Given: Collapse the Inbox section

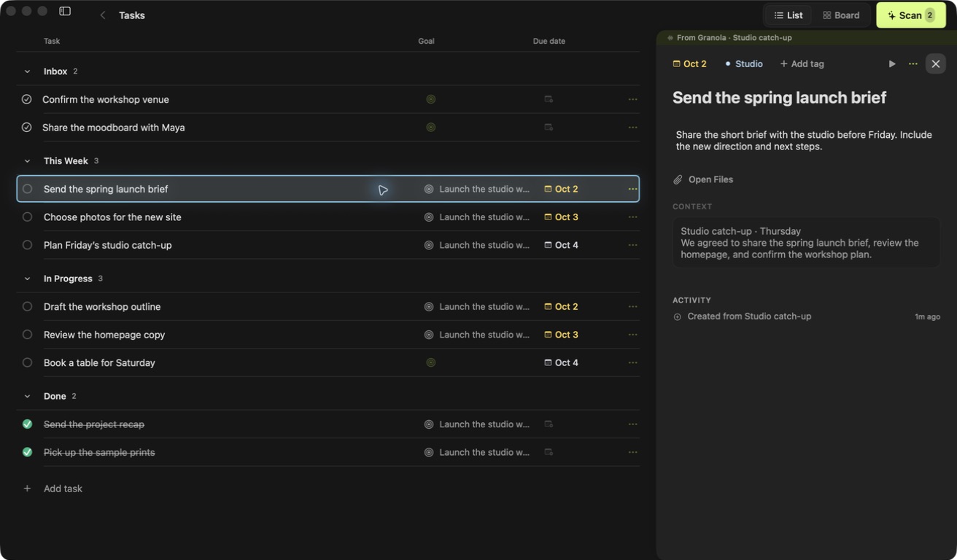Looking at the screenshot, I should coord(27,71).
